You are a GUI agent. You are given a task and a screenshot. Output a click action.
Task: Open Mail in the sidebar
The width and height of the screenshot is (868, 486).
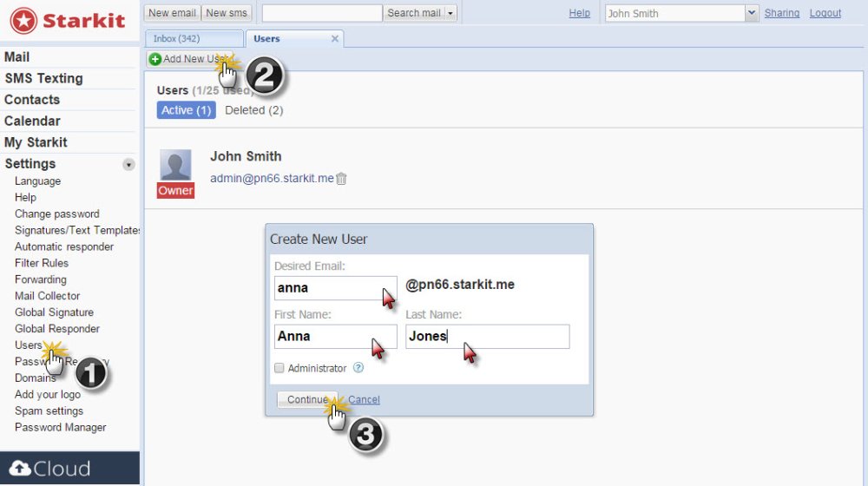16,57
